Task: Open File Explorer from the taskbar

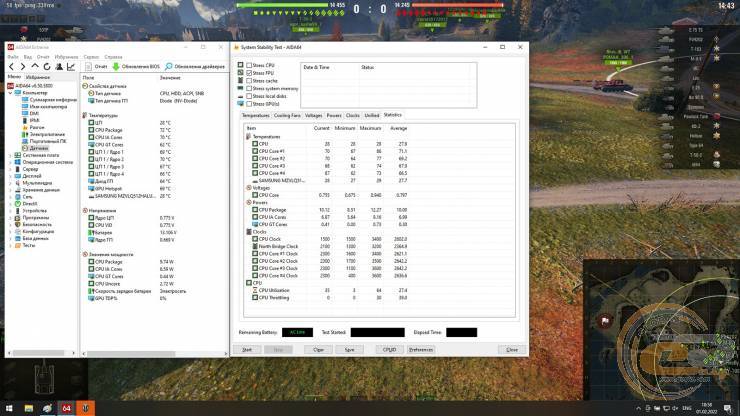Action: point(29,408)
